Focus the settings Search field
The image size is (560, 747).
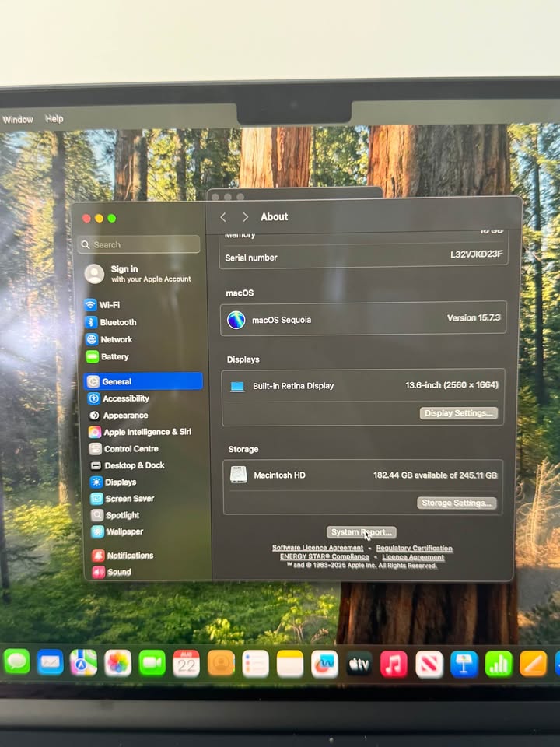[x=138, y=244]
